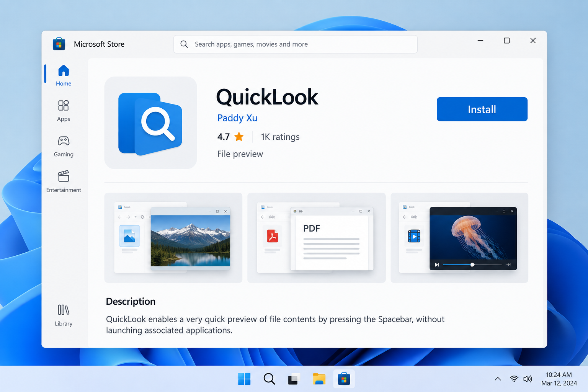Open the PDF preview screenshot
The width and height of the screenshot is (588, 392).
tap(317, 238)
